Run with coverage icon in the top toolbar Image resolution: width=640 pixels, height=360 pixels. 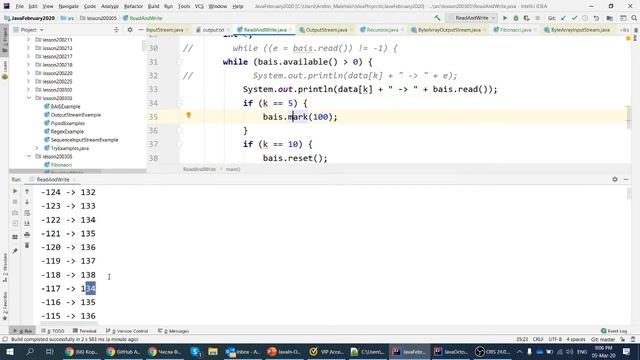coord(527,18)
